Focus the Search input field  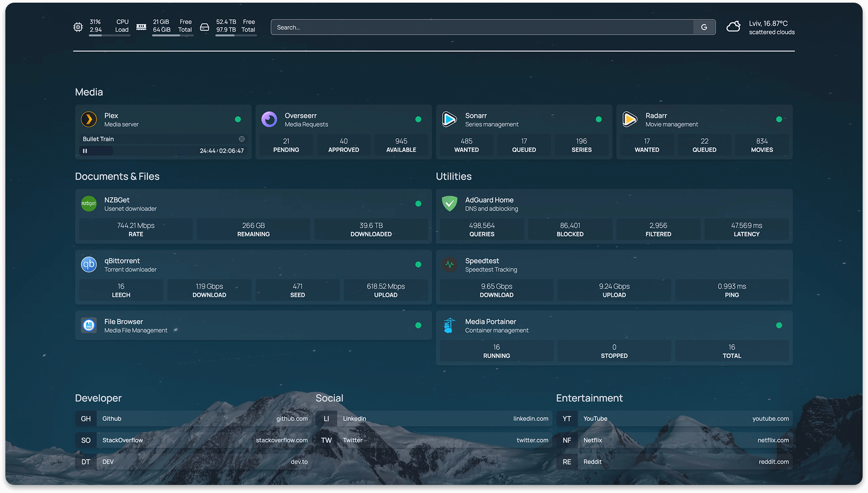pos(482,27)
